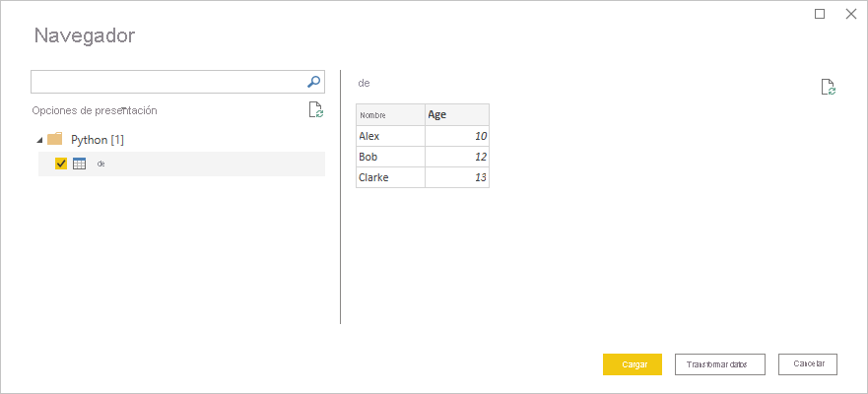Close the Navegador dialog
Image resolution: width=868 pixels, height=394 pixels.
850,14
